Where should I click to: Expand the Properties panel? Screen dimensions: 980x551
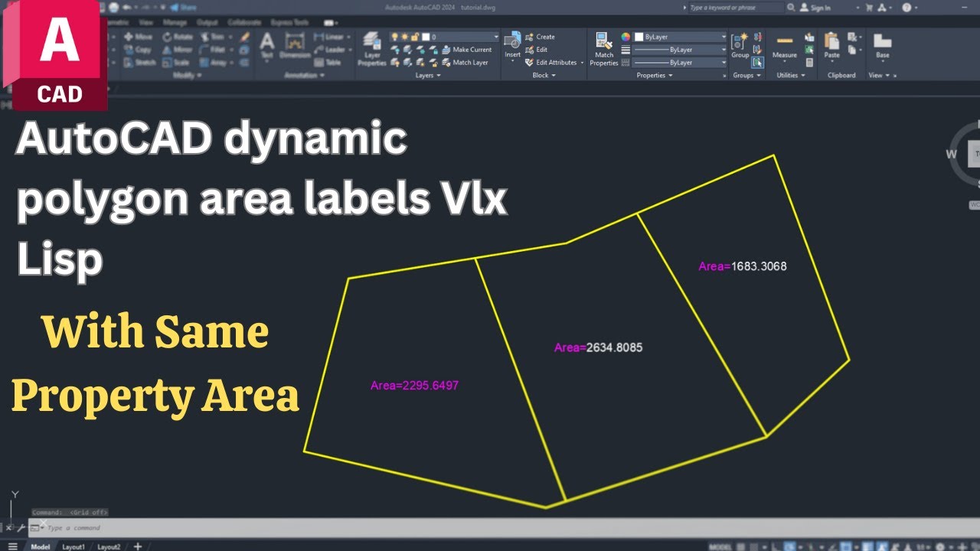tap(655, 75)
